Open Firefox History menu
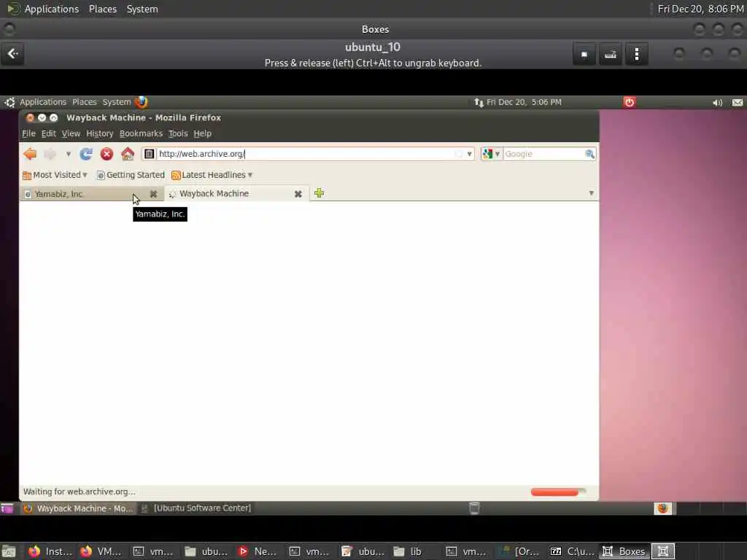The width and height of the screenshot is (747, 560). coord(99,134)
